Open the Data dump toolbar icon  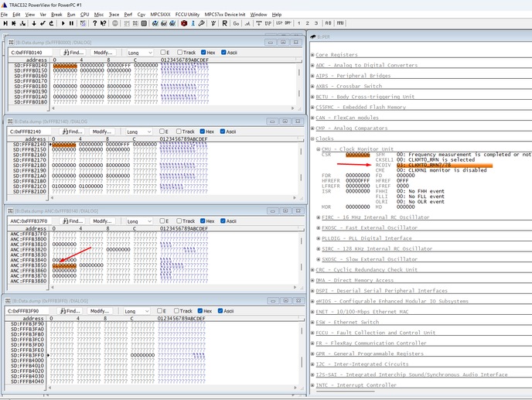click(135, 23)
